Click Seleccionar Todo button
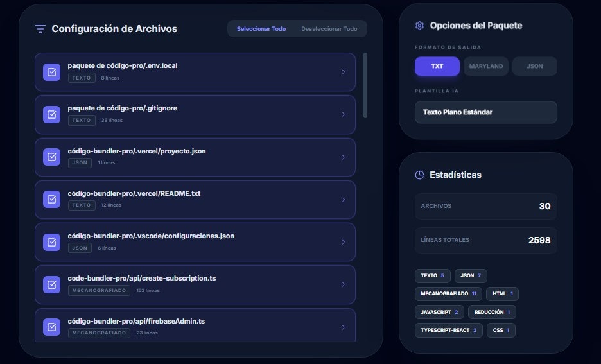This screenshot has width=601, height=364. (261, 29)
